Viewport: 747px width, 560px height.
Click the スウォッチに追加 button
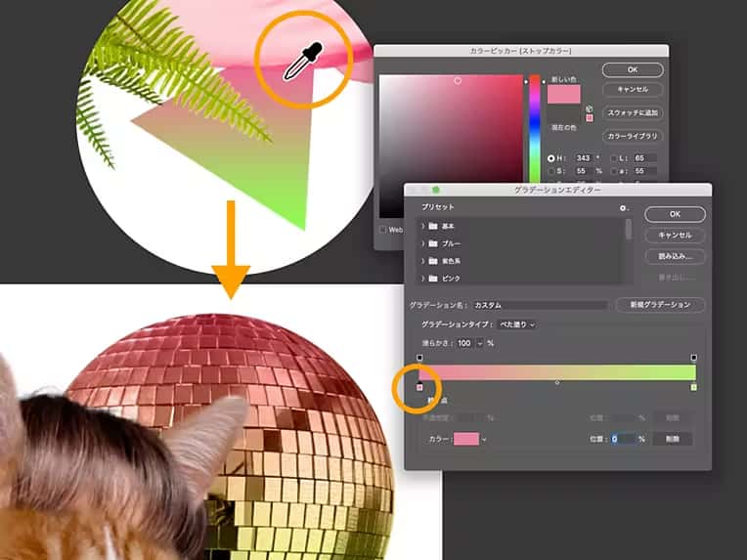[x=633, y=112]
